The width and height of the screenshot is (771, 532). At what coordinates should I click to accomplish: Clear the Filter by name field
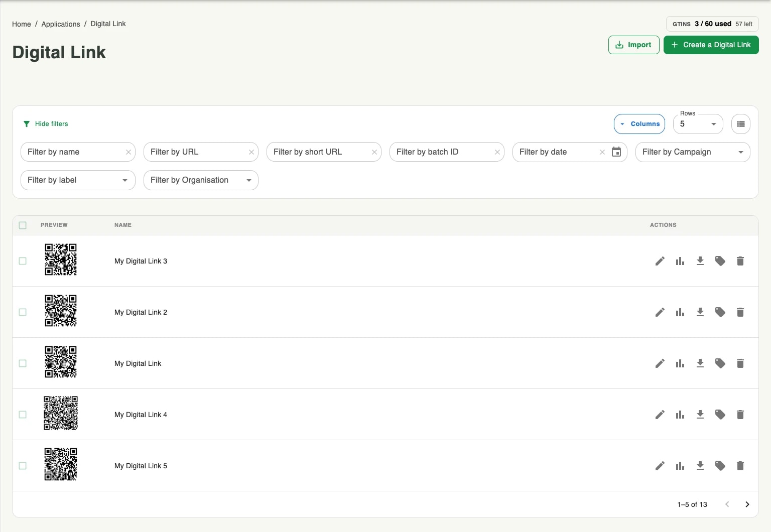point(128,152)
